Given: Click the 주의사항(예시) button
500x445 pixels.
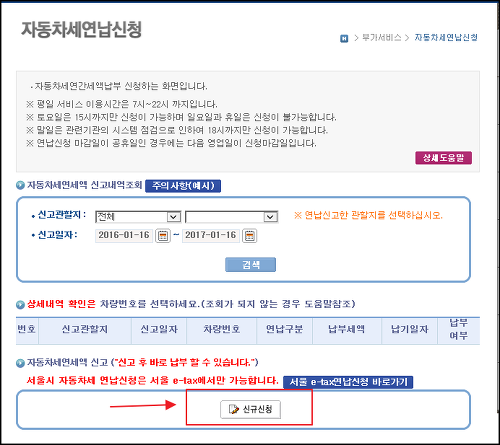Looking at the screenshot, I should click(183, 186).
